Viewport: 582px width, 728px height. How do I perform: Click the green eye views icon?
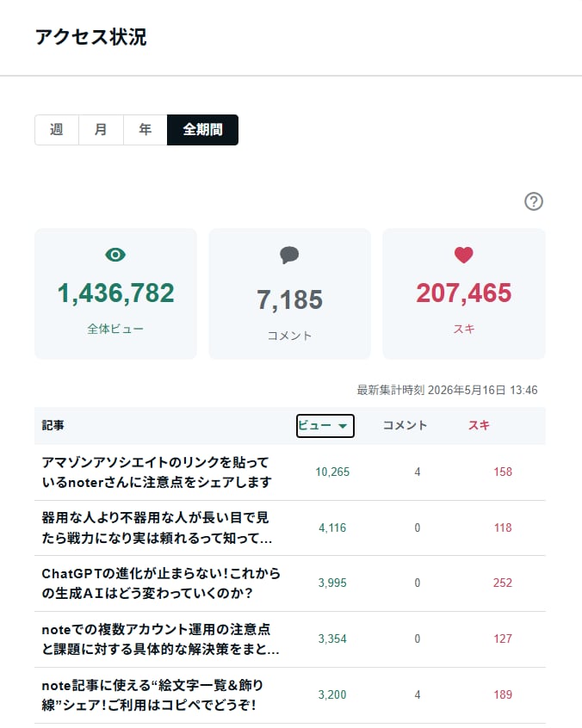pos(115,255)
